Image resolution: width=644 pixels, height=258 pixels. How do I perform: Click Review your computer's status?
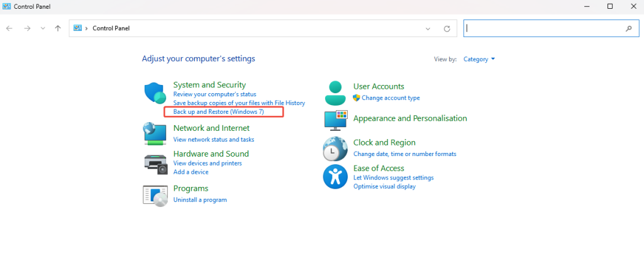pyautogui.click(x=215, y=94)
